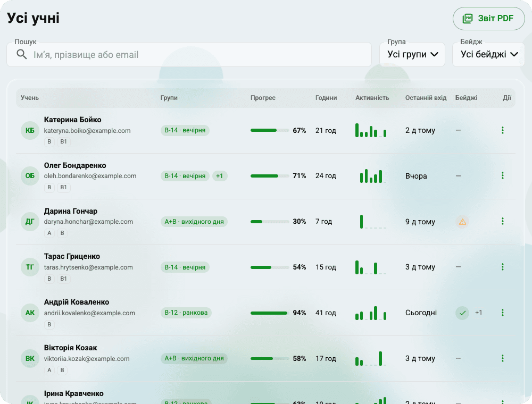Sort by Групи column header
The width and height of the screenshot is (532, 404).
coord(169,98)
